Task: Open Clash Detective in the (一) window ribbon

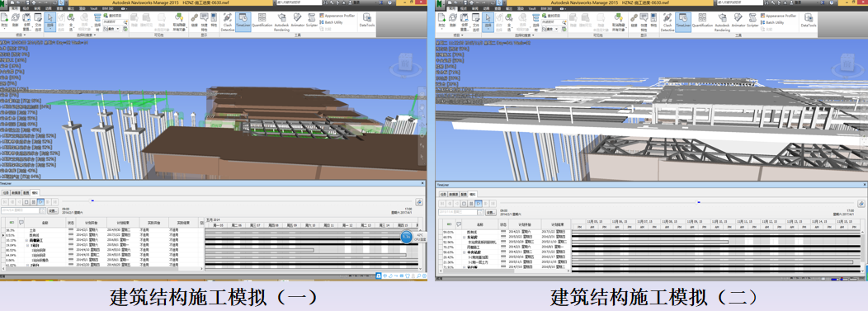Action: 228,23
